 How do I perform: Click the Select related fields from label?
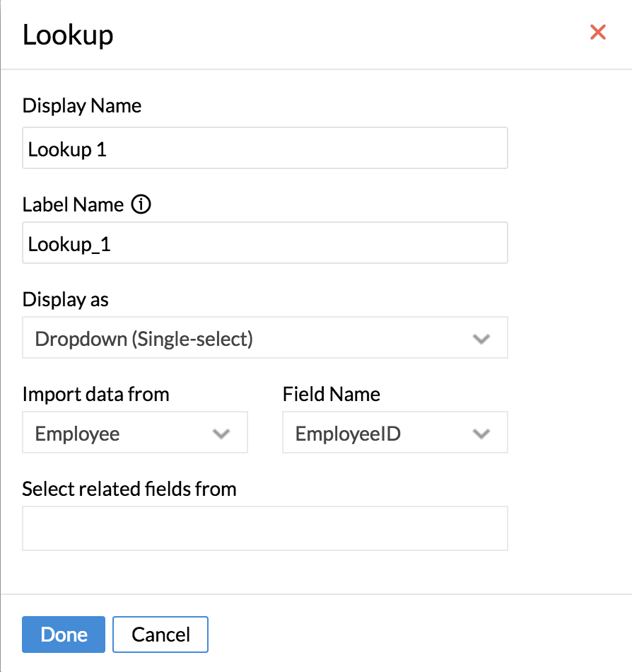(129, 489)
